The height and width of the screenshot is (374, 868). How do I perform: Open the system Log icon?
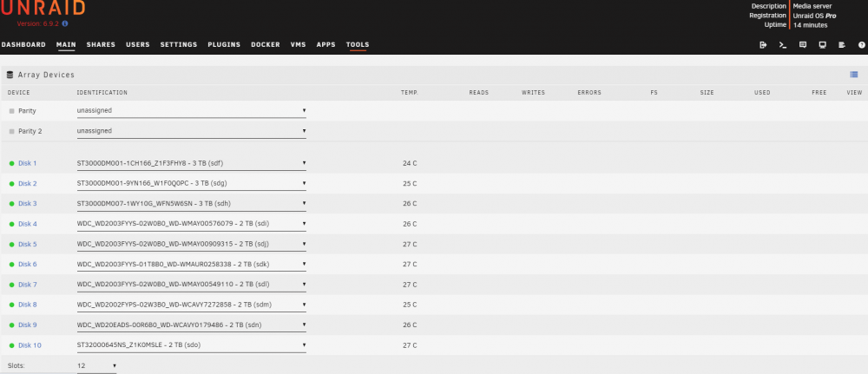[842, 45]
